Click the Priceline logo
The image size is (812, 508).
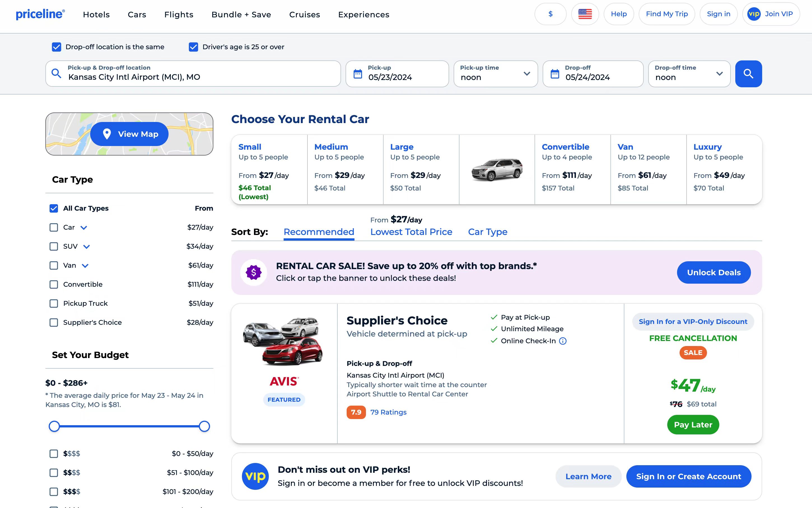40,14
